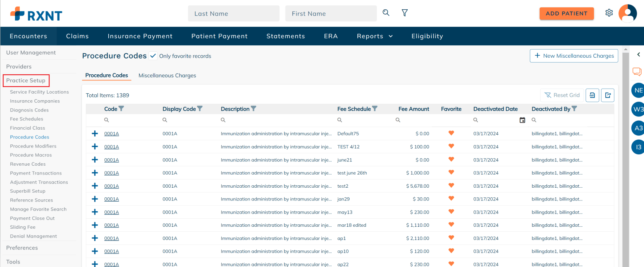Viewport: 644px width, 267px height.
Task: Expand the jan29 row
Action: [95, 199]
